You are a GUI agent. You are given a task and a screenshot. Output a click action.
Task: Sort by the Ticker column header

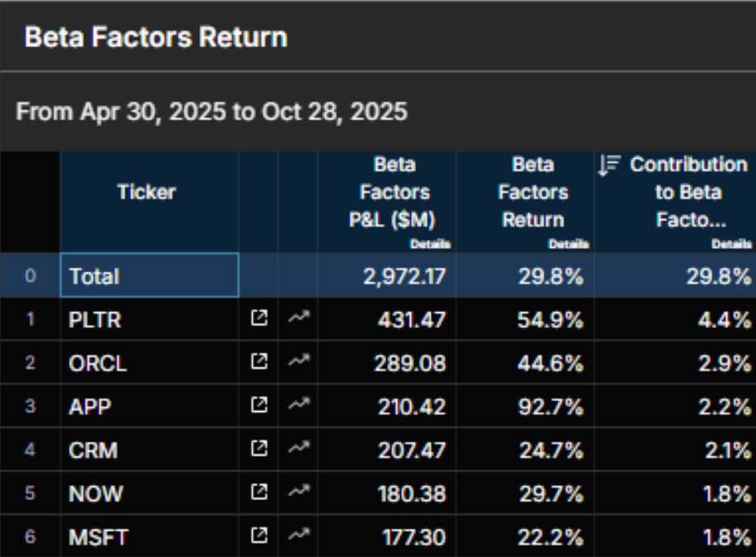pyautogui.click(x=147, y=193)
